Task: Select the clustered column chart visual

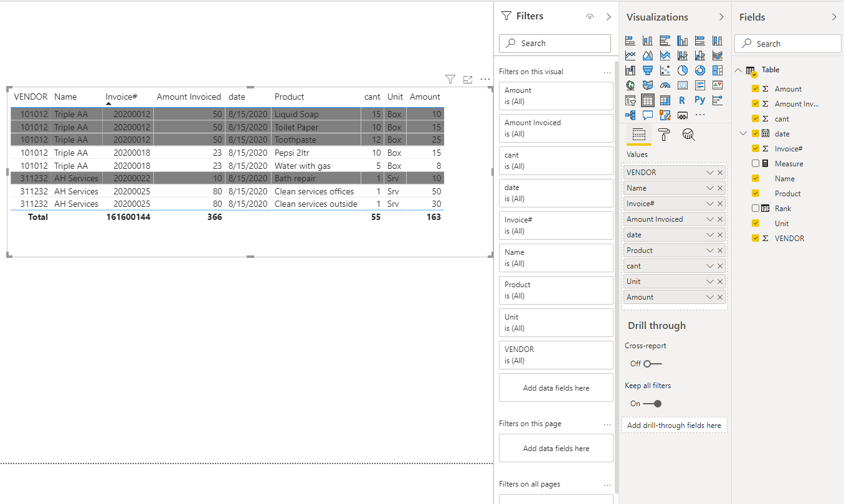Action: (683, 40)
